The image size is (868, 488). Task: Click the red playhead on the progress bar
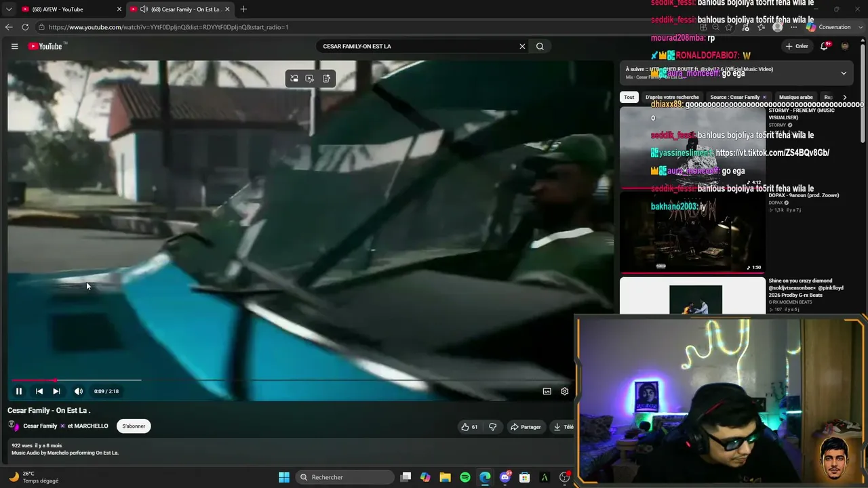[x=56, y=380]
